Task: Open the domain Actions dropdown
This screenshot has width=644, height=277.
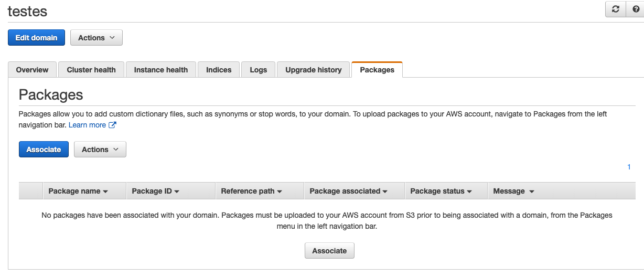Action: click(96, 38)
